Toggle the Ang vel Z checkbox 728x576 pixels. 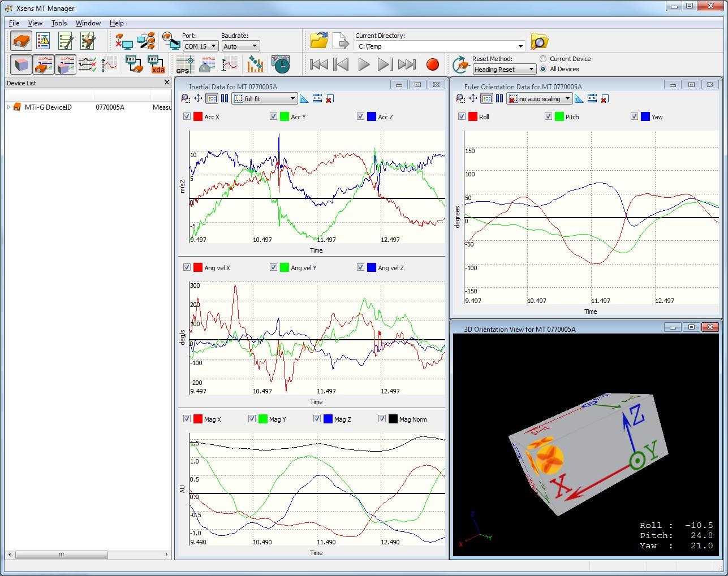[360, 267]
